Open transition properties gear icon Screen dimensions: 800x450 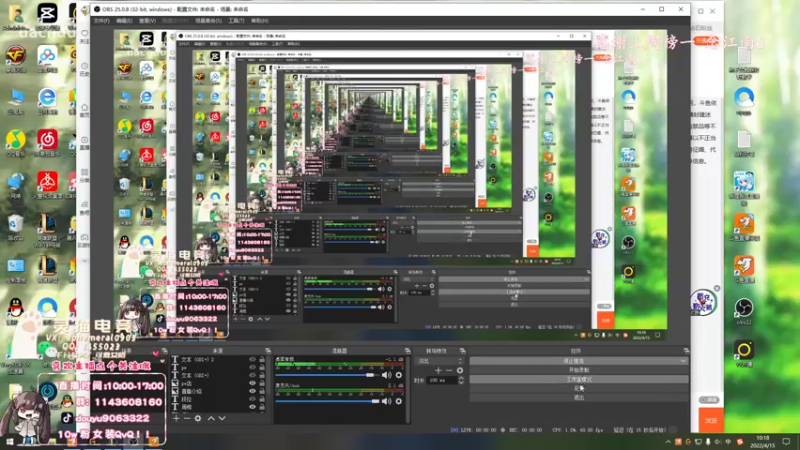point(460,370)
